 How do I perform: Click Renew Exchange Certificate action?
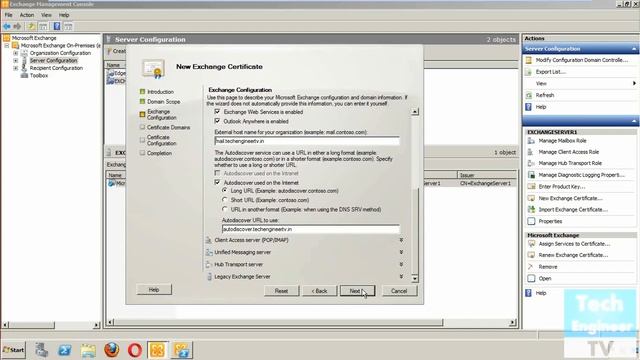[573, 255]
